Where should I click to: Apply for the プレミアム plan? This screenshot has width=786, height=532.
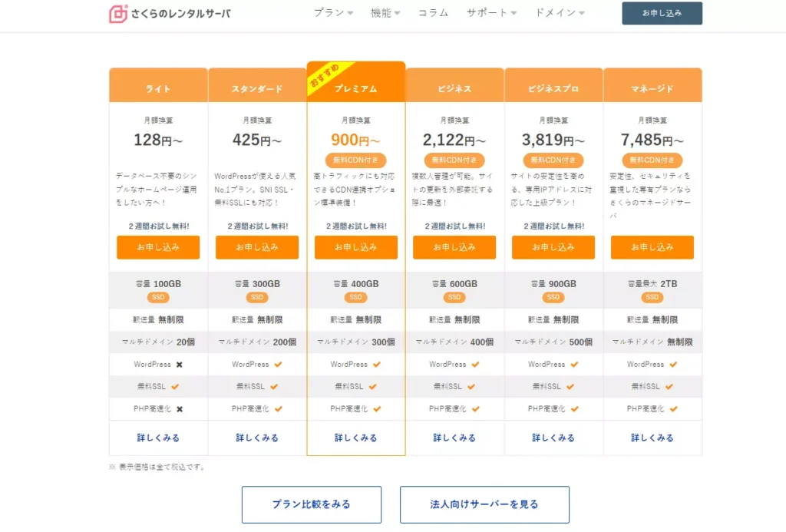pos(356,247)
